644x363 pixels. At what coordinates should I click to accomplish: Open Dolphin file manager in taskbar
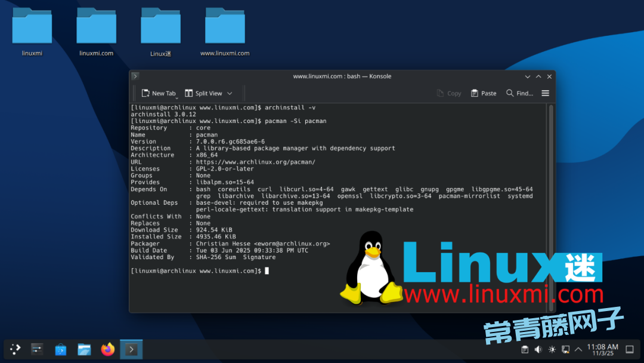(x=84, y=349)
